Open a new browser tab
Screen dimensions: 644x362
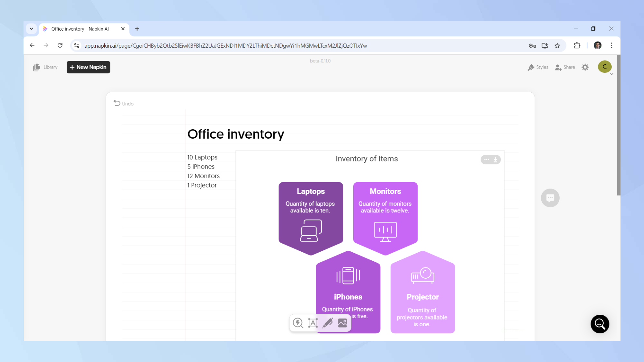pyautogui.click(x=137, y=29)
